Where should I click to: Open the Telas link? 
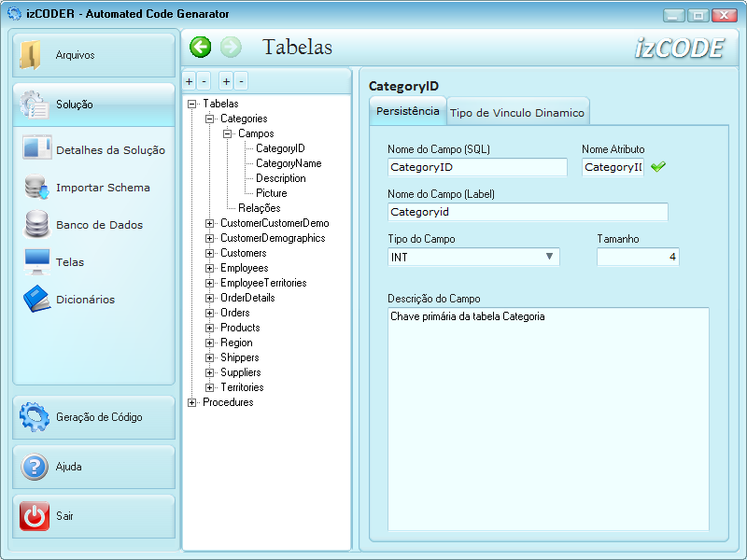point(70,262)
